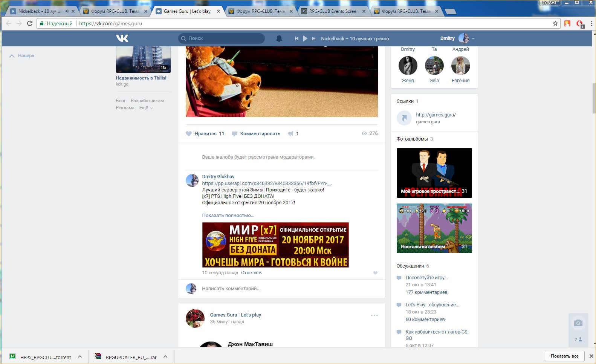Go to previous track in player
This screenshot has width=596, height=364.
(x=296, y=38)
